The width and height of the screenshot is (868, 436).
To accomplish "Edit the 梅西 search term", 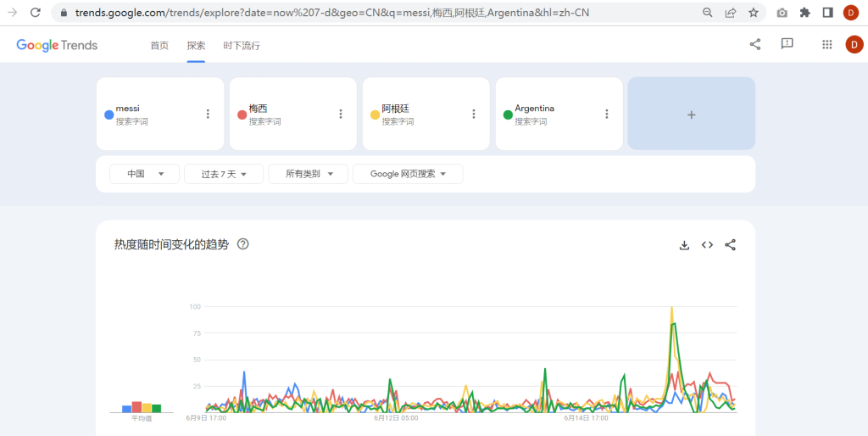I will 258,109.
